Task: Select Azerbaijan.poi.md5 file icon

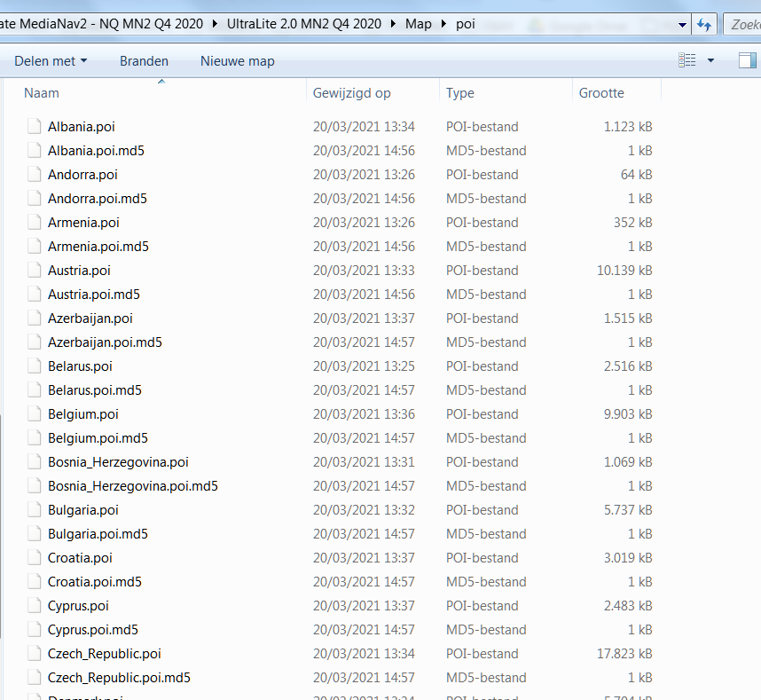Action: pos(34,342)
